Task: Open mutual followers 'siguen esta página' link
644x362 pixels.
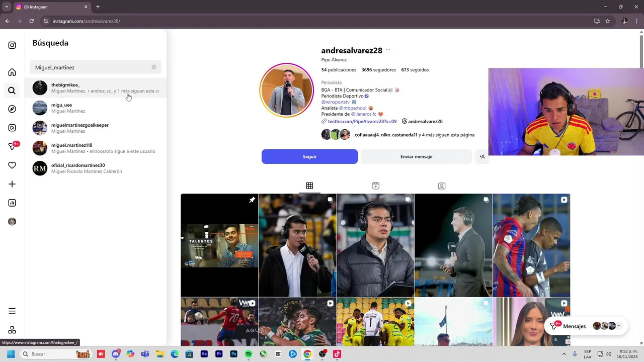Action: point(414,135)
